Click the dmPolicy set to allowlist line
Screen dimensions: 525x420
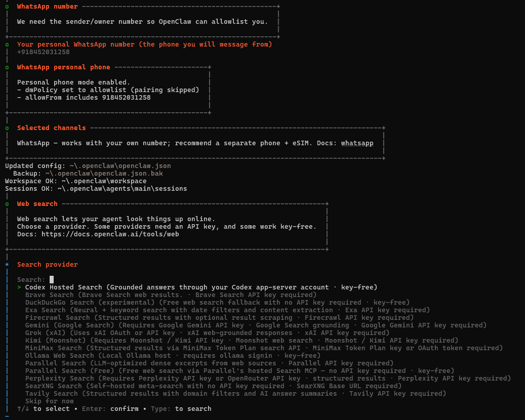pos(108,90)
